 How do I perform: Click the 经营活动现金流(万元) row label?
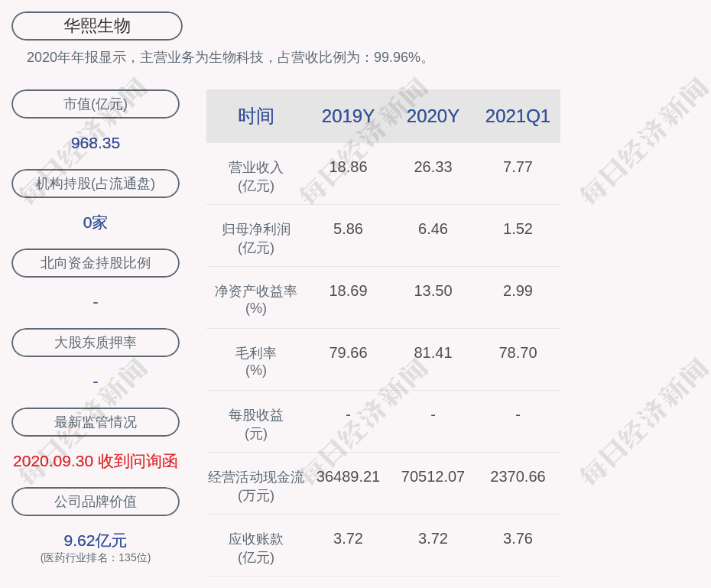(x=256, y=486)
